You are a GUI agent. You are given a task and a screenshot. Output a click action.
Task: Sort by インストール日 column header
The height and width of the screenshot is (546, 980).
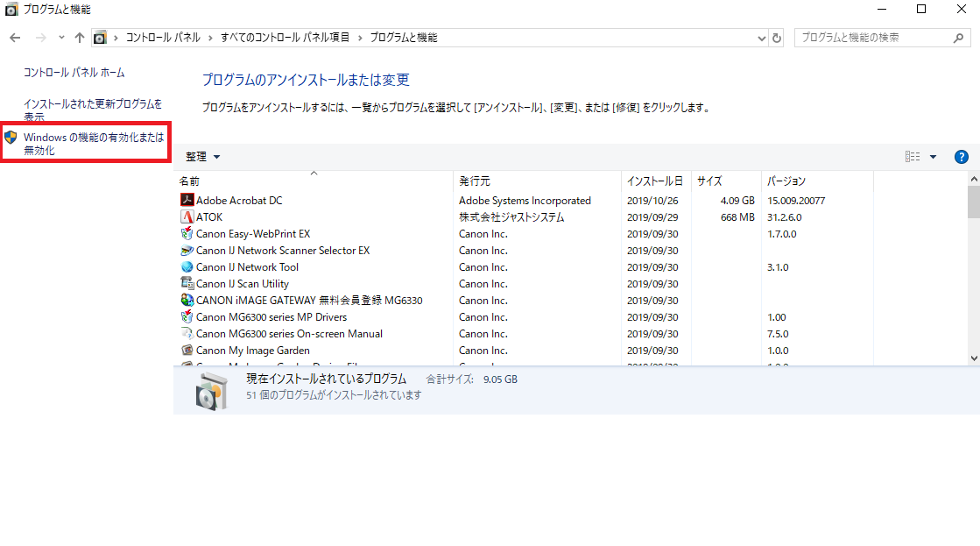[x=656, y=181]
